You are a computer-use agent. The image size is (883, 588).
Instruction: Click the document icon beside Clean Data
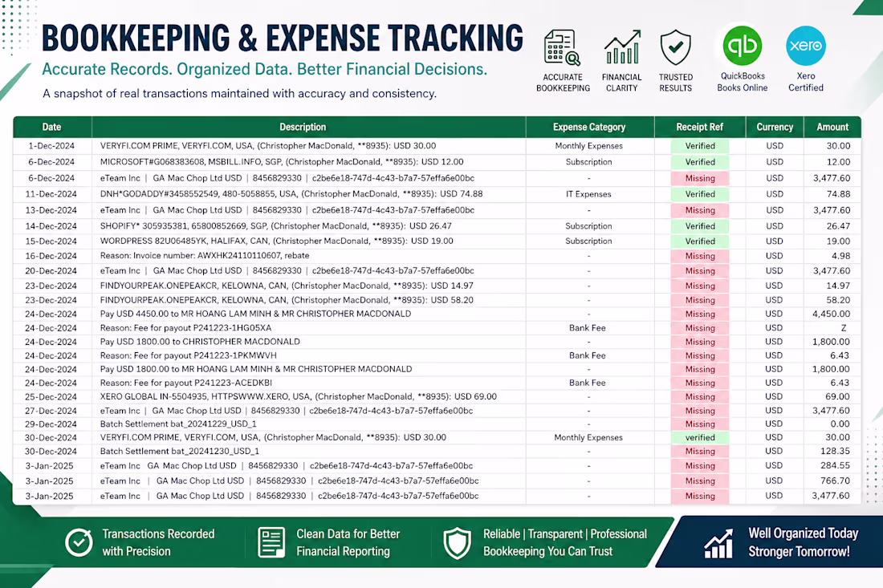[x=271, y=542]
